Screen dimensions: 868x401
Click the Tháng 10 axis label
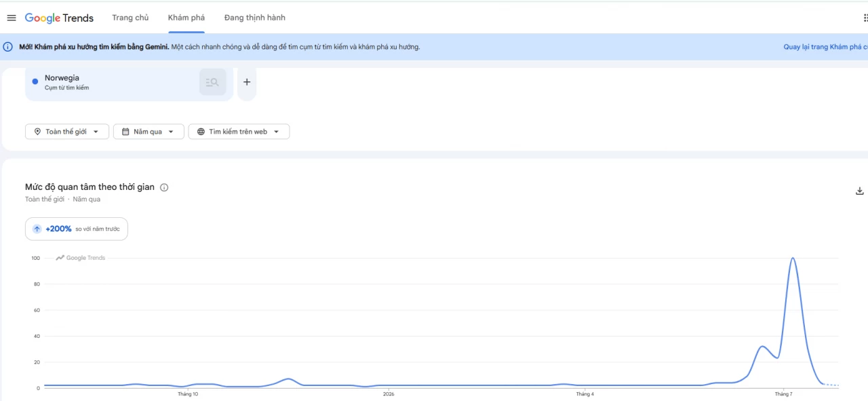[x=188, y=394]
